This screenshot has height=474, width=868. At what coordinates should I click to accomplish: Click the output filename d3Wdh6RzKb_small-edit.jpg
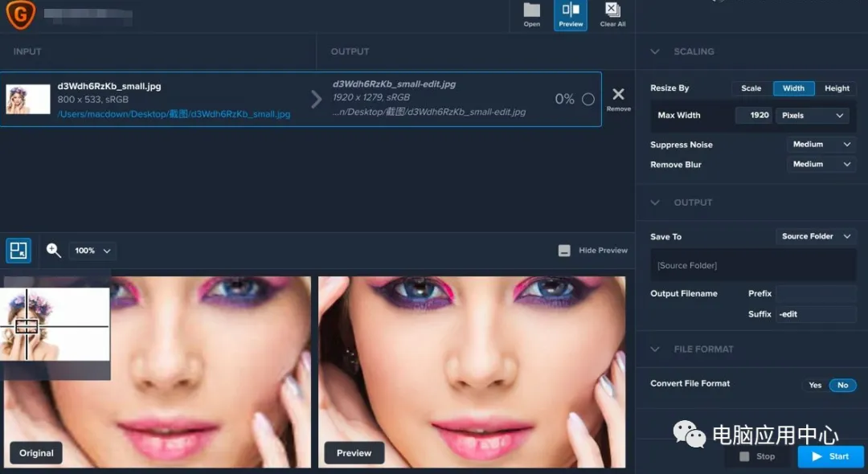[394, 84]
